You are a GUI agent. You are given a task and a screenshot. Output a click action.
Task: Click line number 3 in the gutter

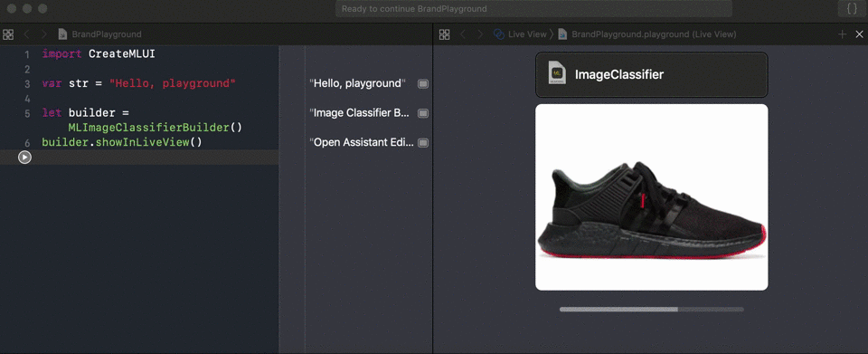[x=27, y=83]
